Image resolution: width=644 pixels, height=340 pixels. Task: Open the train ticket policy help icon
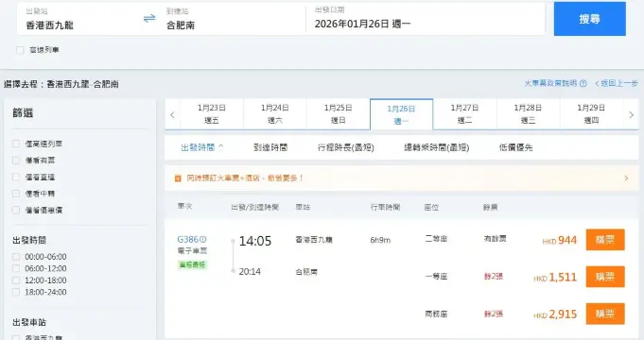[583, 83]
